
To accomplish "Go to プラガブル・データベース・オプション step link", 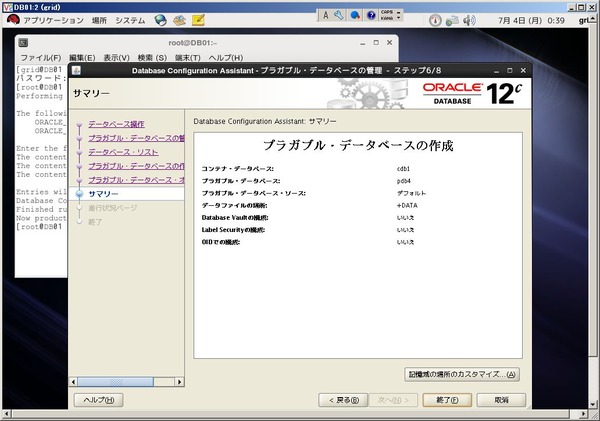I will 136,179.
